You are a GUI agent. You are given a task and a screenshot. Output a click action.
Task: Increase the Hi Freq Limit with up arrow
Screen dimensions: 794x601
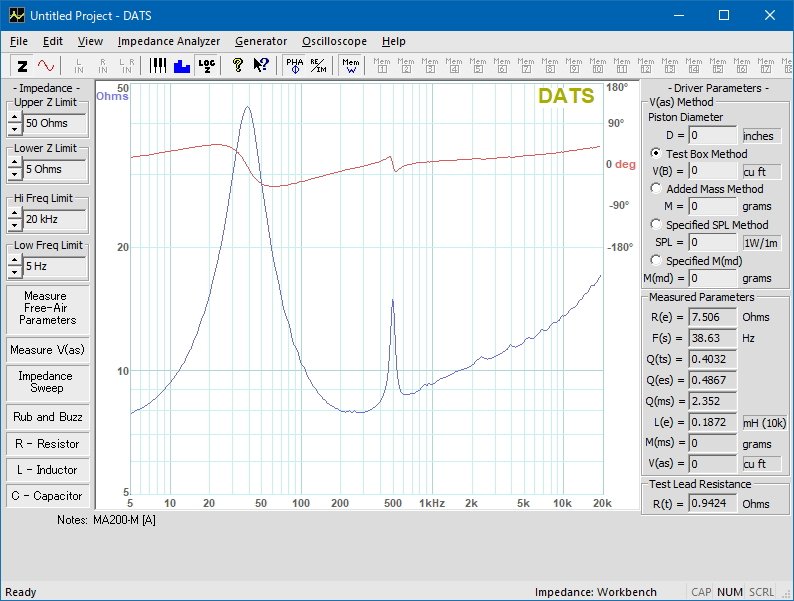click(x=15, y=214)
